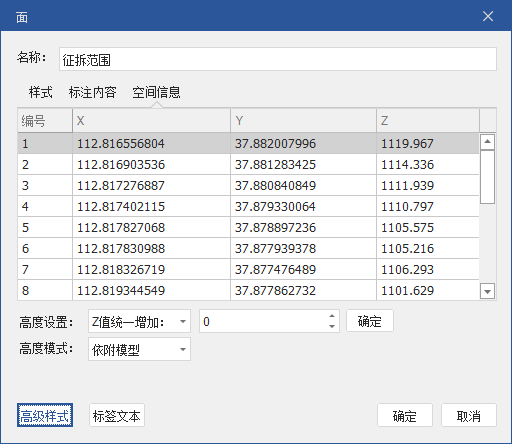Click the 标签文本 button
The image size is (512, 444).
[x=117, y=415]
